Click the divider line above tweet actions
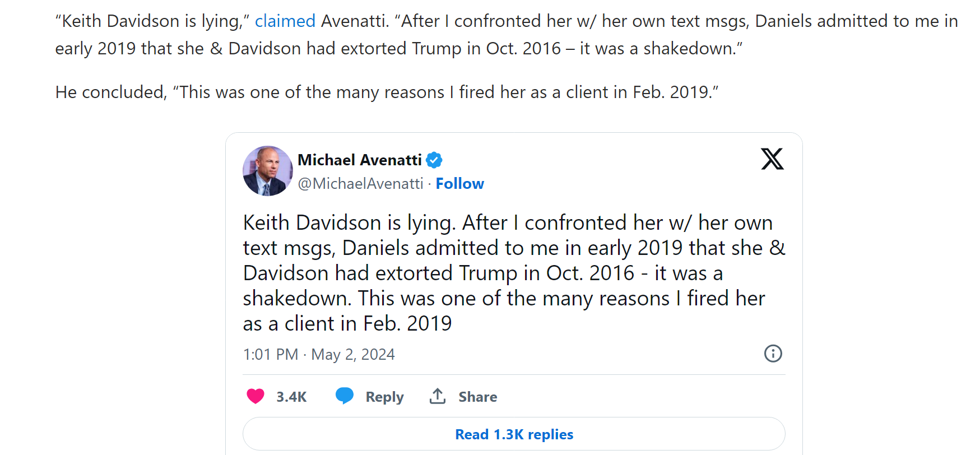The width and height of the screenshot is (980, 455). coord(514,374)
